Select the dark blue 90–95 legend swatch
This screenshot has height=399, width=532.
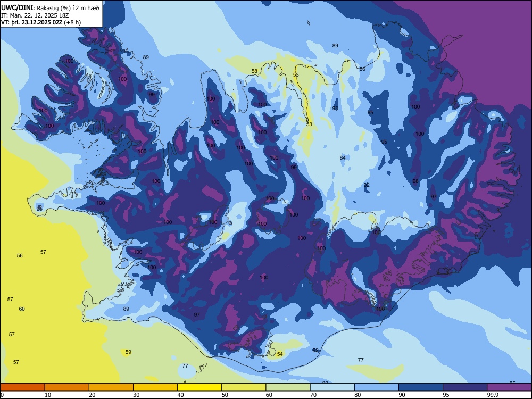[421, 387]
